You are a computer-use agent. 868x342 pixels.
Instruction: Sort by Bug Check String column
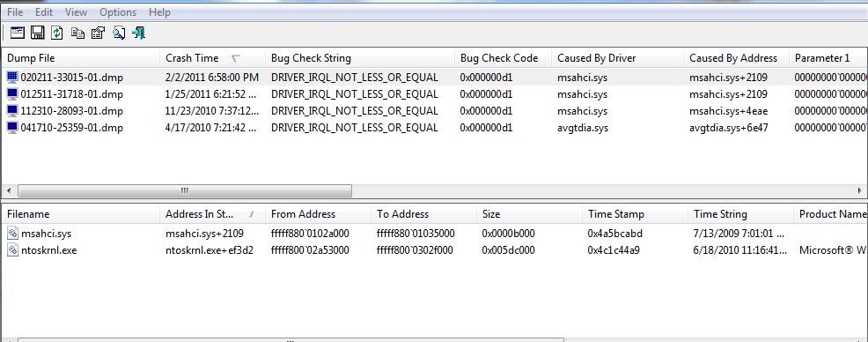[360, 58]
